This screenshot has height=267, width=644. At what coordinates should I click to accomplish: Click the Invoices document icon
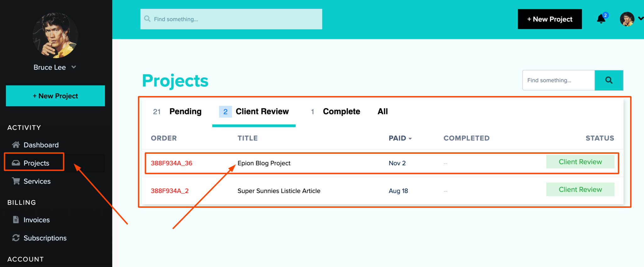click(x=16, y=220)
